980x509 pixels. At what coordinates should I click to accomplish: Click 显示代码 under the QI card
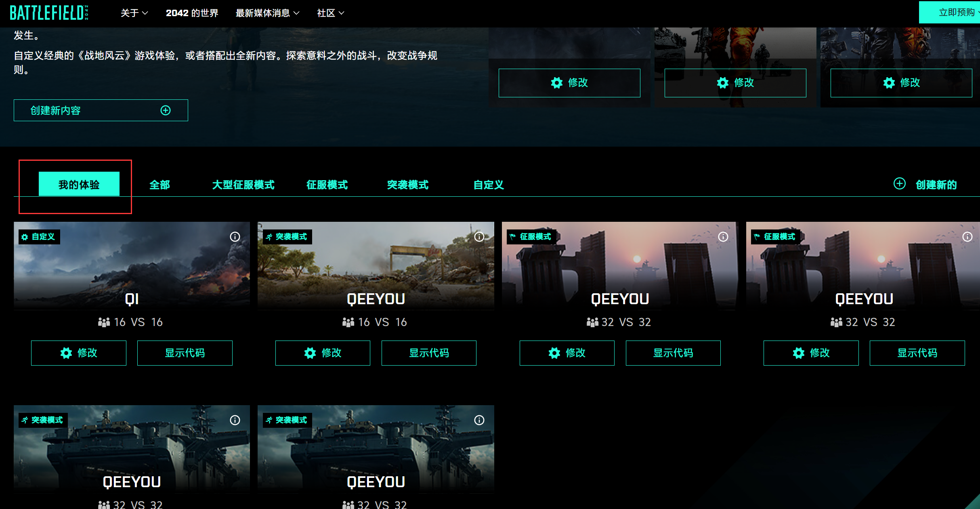point(185,353)
